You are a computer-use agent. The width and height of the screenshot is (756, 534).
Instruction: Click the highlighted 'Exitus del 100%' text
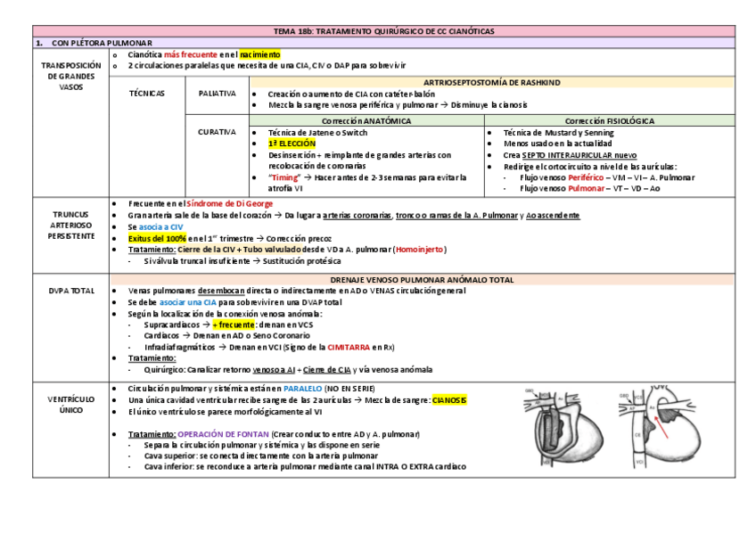tap(157, 239)
